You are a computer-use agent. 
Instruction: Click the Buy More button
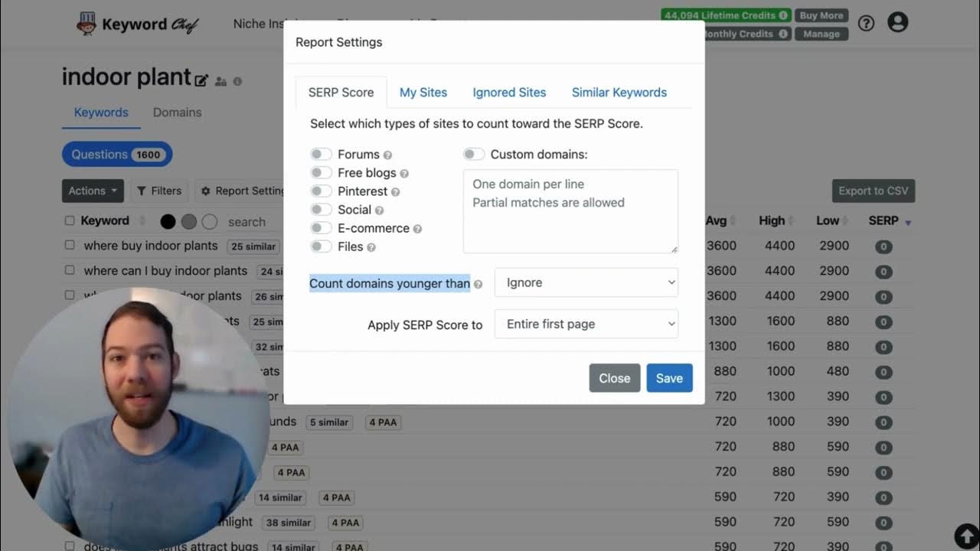click(822, 15)
